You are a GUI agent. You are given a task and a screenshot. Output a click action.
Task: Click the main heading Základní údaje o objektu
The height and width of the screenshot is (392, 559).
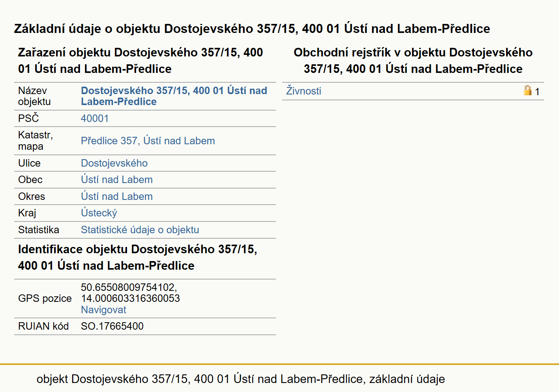pos(252,29)
